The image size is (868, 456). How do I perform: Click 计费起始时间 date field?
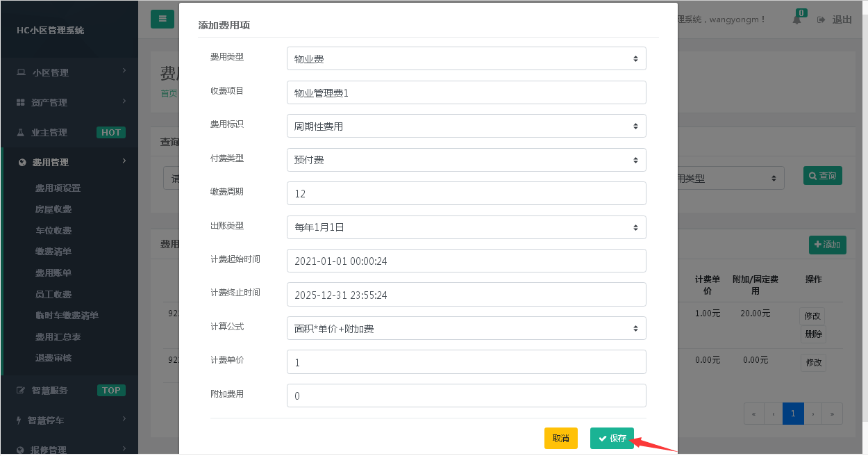[466, 261]
